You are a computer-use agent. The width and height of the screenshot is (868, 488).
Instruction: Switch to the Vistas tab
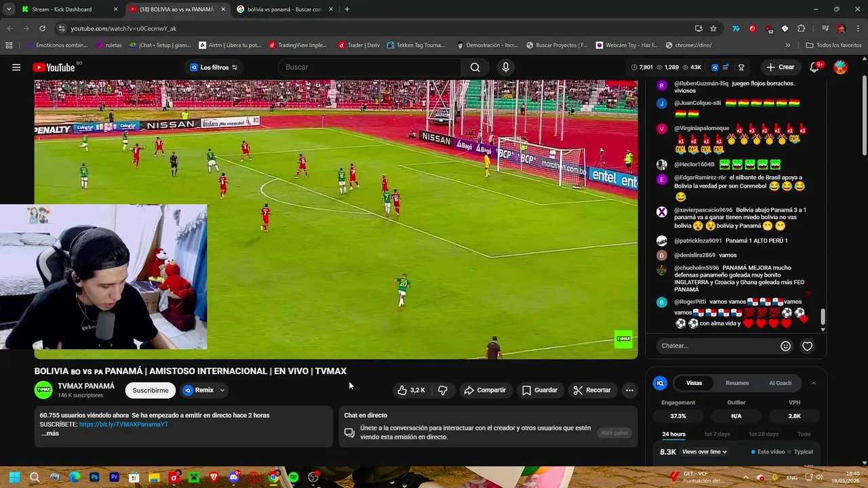[694, 383]
